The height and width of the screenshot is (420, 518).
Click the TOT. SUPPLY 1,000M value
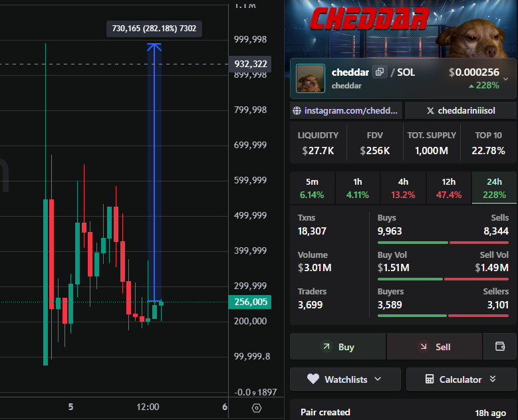click(x=432, y=151)
